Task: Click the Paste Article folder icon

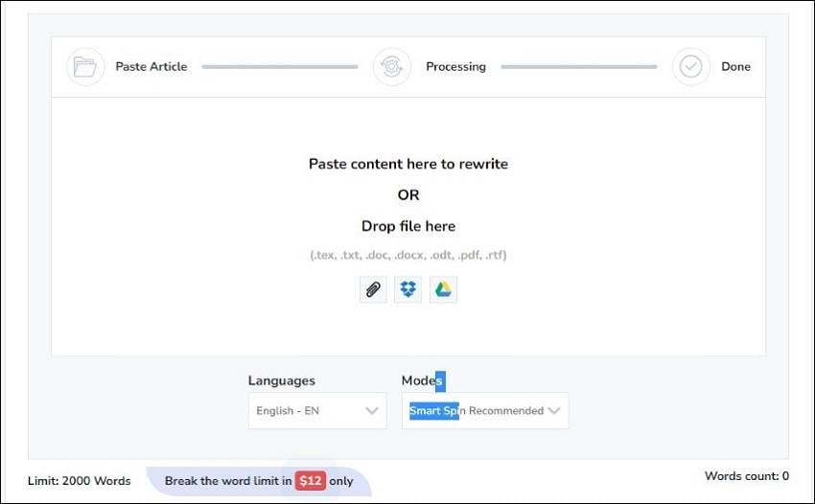Action: point(85,67)
